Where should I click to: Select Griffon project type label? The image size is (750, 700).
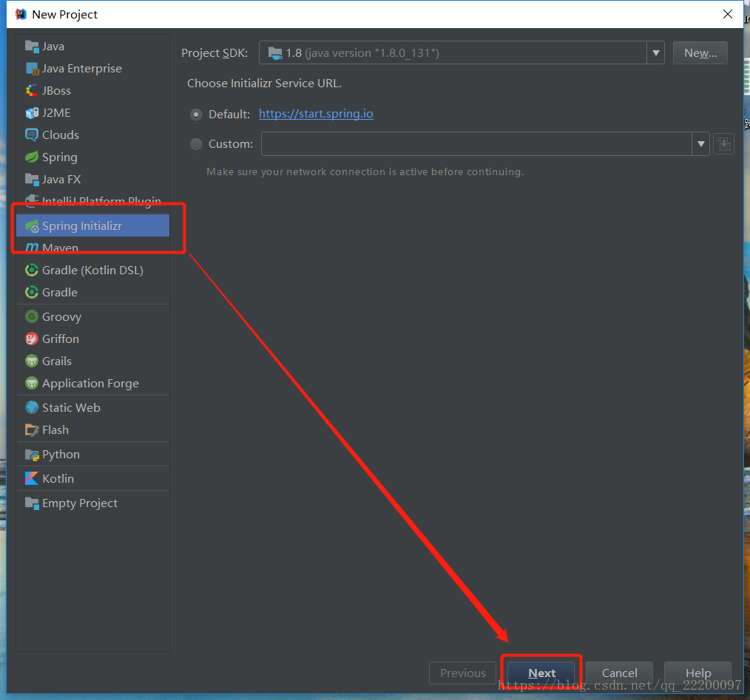[60, 339]
